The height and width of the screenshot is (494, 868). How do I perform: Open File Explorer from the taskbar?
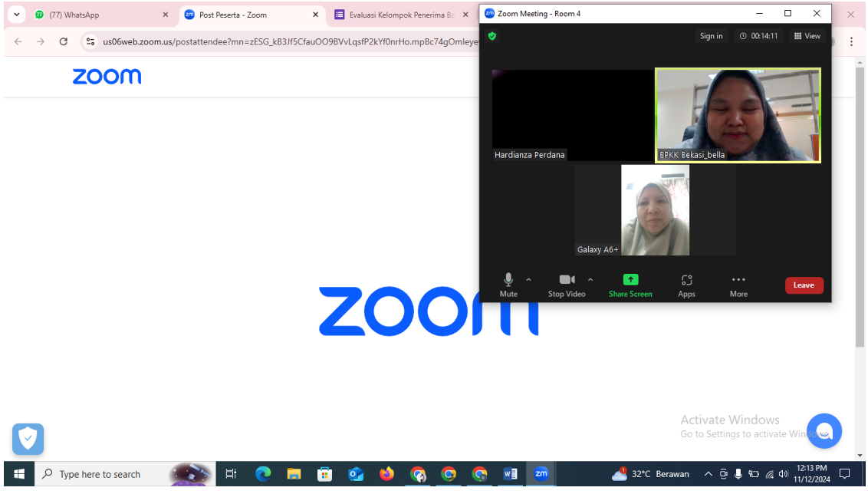pos(294,474)
